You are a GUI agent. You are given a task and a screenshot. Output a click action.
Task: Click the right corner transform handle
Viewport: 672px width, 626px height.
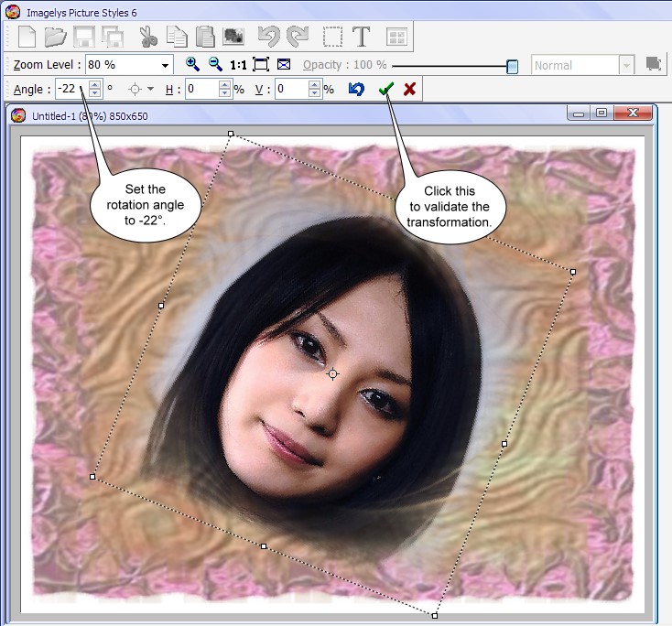[573, 272]
